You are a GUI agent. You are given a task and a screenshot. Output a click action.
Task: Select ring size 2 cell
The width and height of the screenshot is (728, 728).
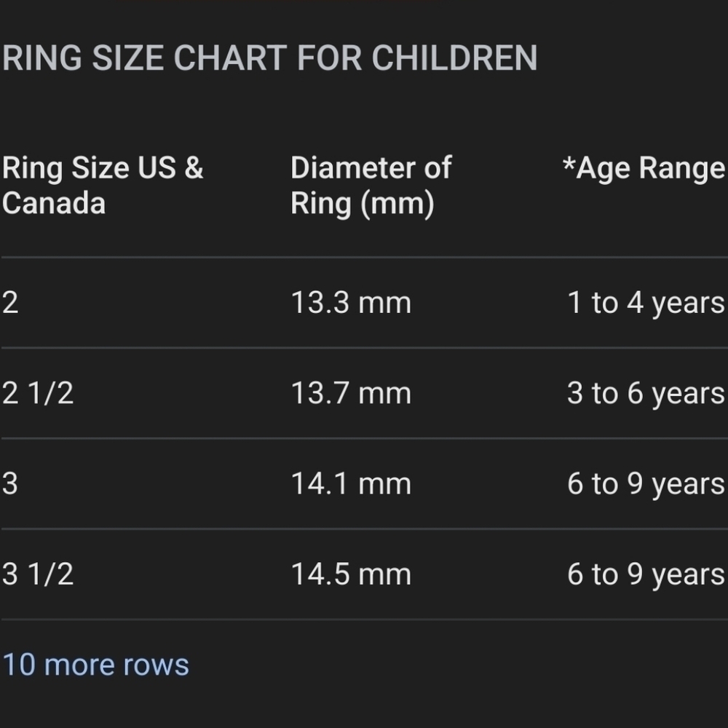[10, 303]
